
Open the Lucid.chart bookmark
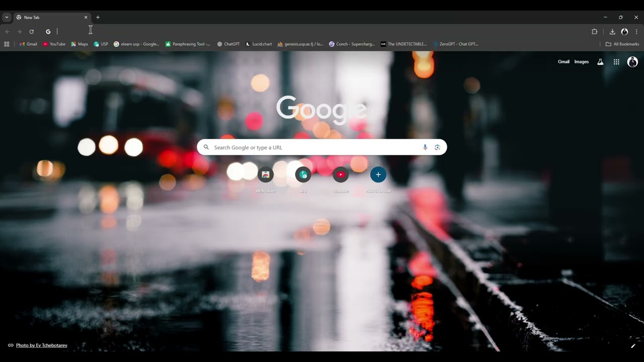point(259,44)
